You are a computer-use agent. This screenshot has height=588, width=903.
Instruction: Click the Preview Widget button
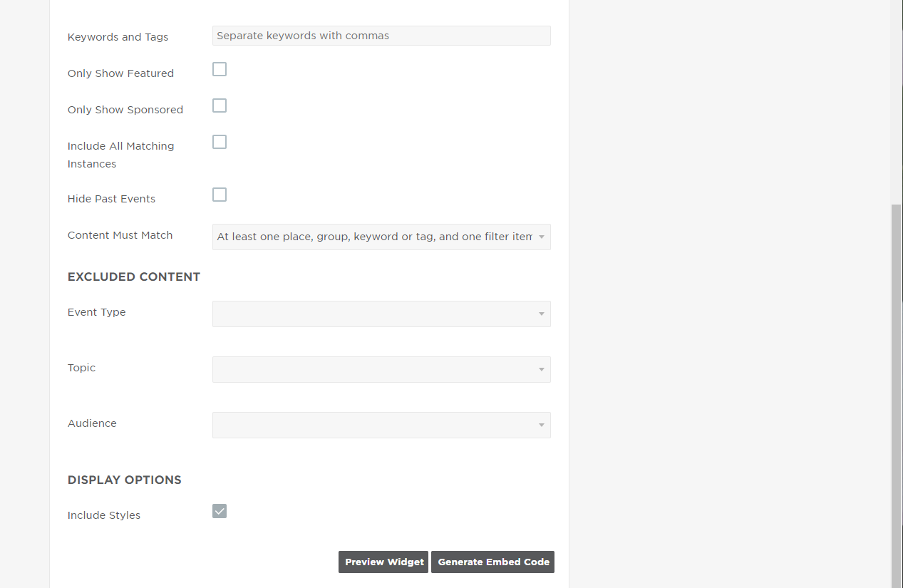pos(383,562)
